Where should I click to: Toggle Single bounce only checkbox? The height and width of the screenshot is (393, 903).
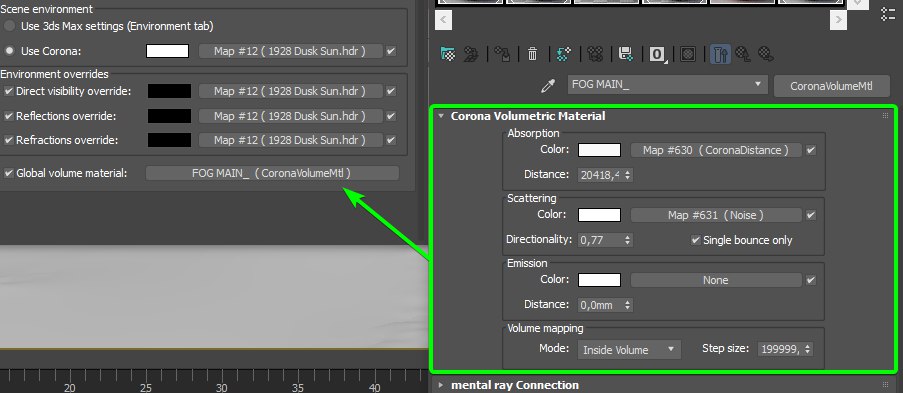696,240
